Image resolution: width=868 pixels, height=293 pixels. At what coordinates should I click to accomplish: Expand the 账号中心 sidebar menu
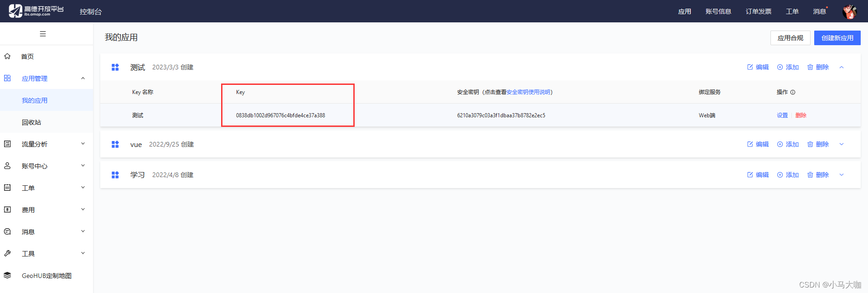click(x=83, y=166)
